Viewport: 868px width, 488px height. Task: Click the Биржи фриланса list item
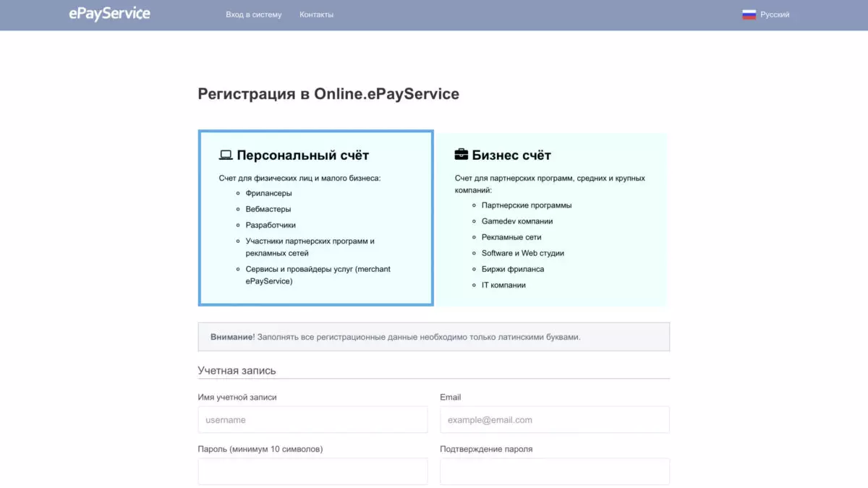[x=513, y=269]
